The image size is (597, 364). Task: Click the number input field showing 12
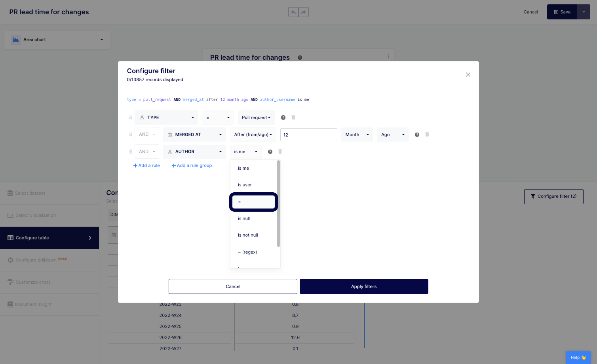coord(308,135)
